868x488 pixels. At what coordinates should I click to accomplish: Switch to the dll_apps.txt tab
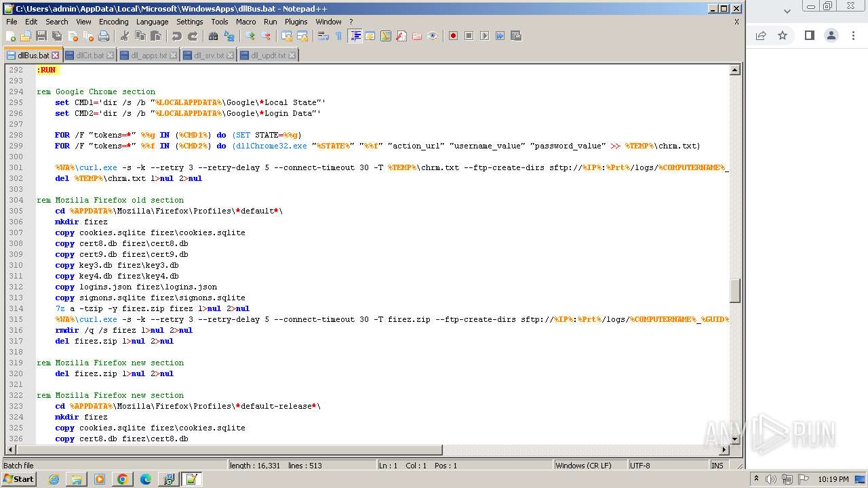149,56
